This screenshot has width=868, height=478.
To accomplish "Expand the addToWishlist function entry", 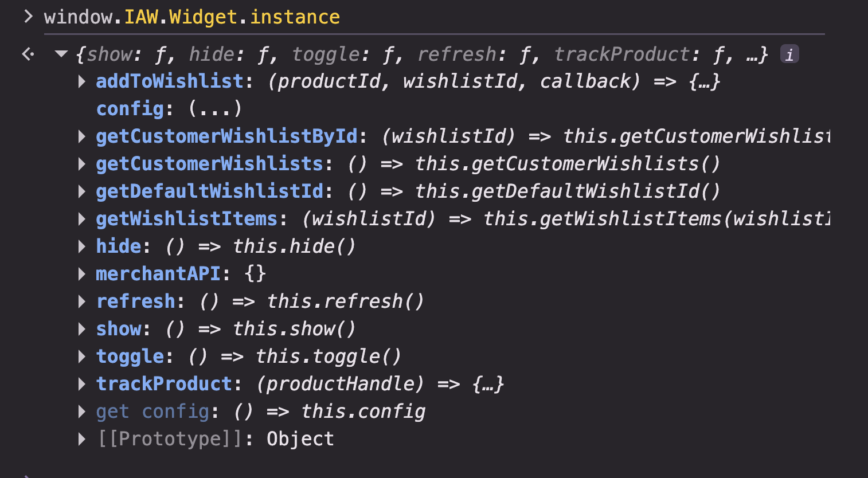I will click(x=82, y=81).
